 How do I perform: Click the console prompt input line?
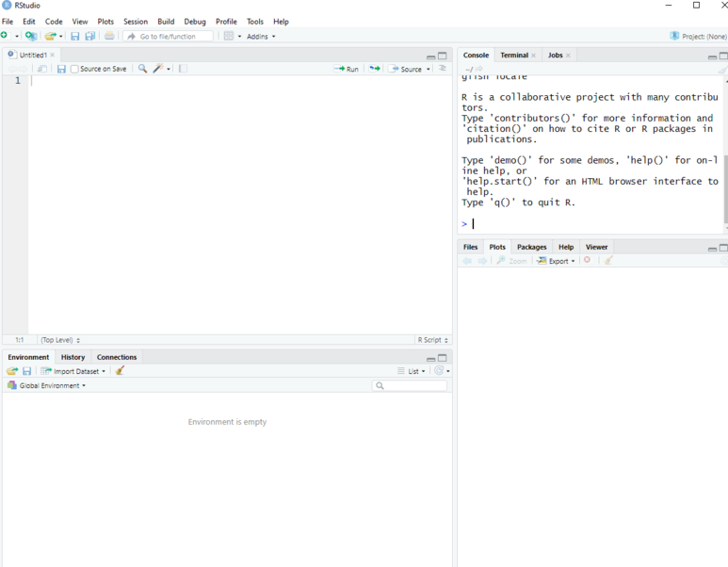(590, 224)
